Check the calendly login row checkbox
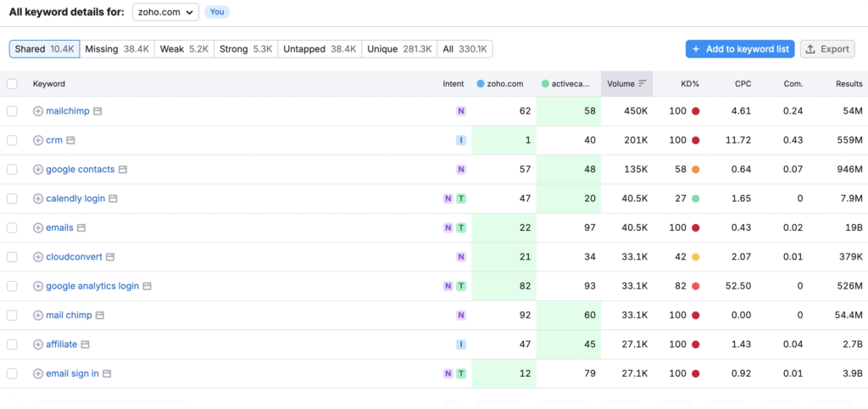 12,199
